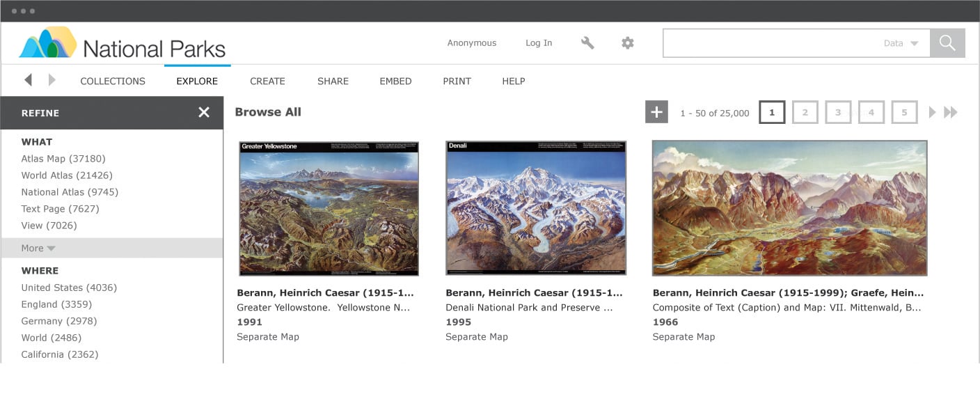This screenshot has height=401, width=980.
Task: Open the gear settings icon
Action: click(x=628, y=43)
